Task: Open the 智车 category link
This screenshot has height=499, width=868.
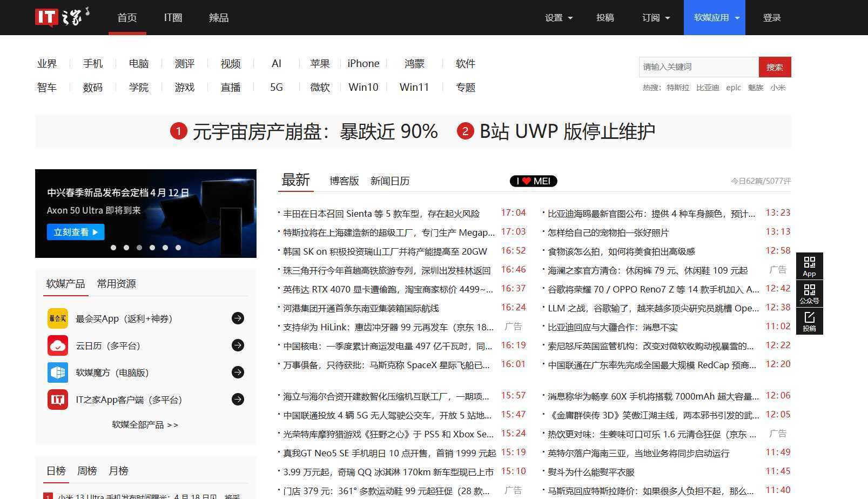Action: [x=47, y=88]
